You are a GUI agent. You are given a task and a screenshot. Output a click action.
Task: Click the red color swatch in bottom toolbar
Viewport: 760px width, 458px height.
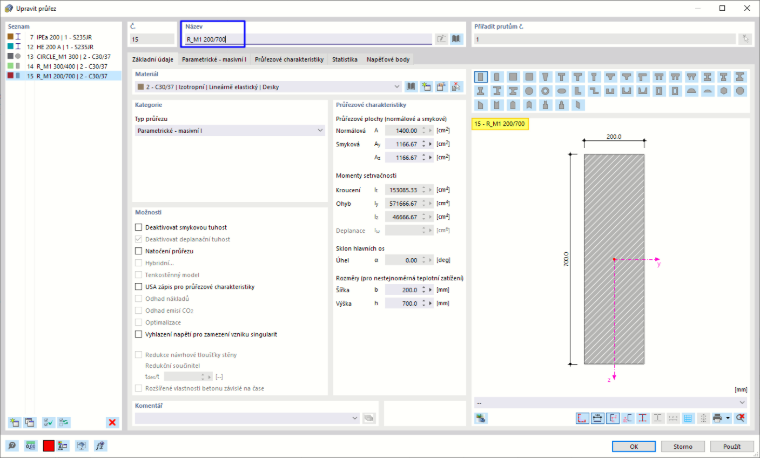[x=48, y=445]
